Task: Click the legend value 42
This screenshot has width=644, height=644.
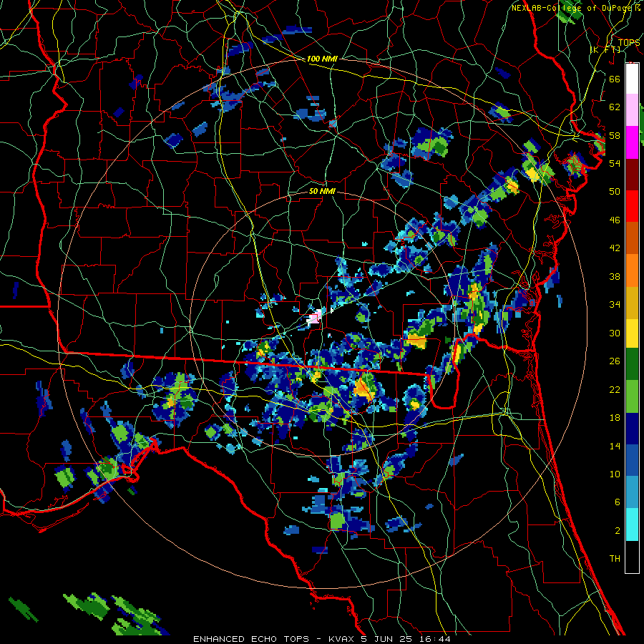Action: point(615,248)
